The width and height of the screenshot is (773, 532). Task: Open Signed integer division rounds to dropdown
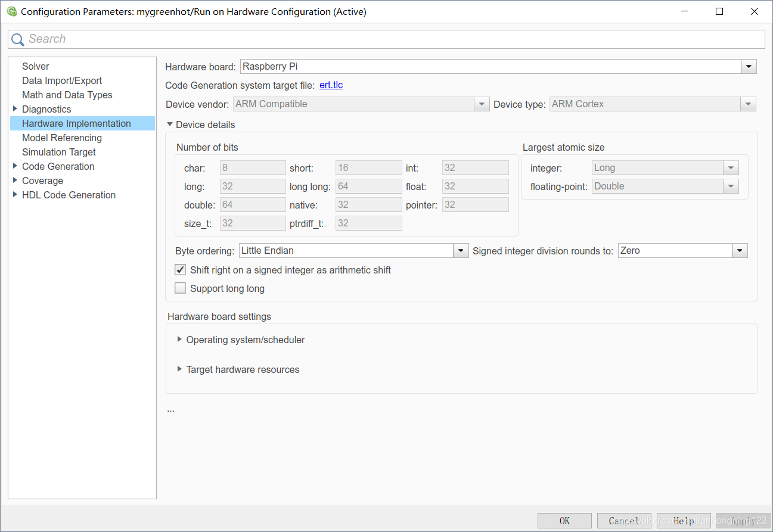click(x=740, y=251)
